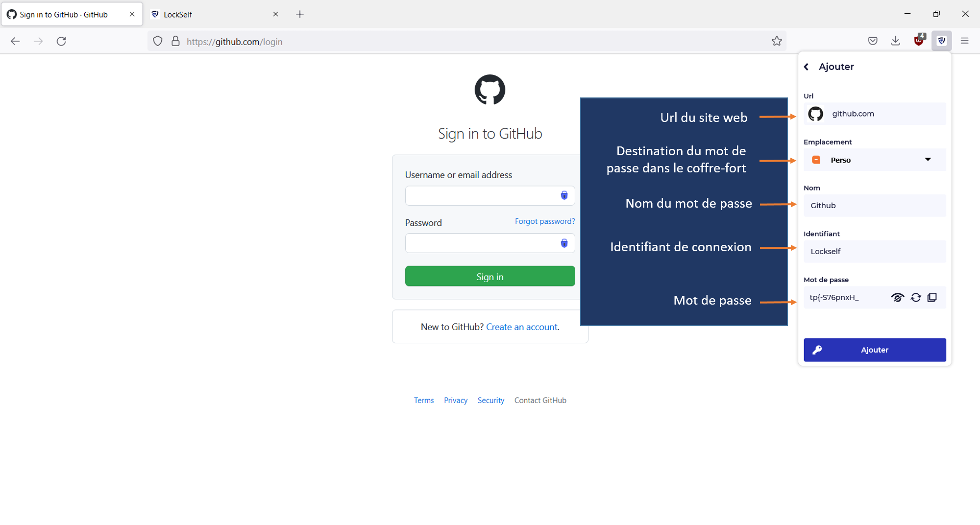The image size is (980, 525).
Task: Click the Url field showing github.com
Action: coord(875,114)
